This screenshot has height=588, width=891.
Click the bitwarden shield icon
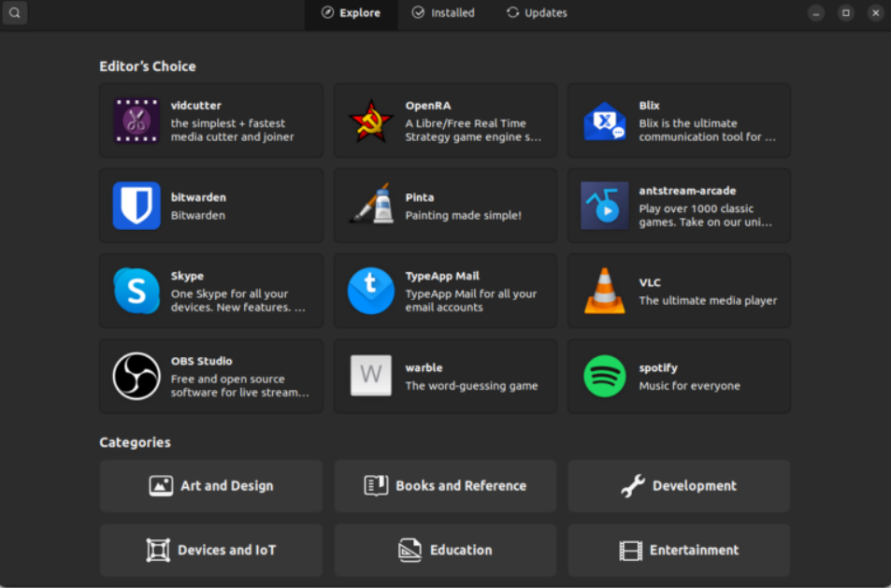tap(137, 206)
